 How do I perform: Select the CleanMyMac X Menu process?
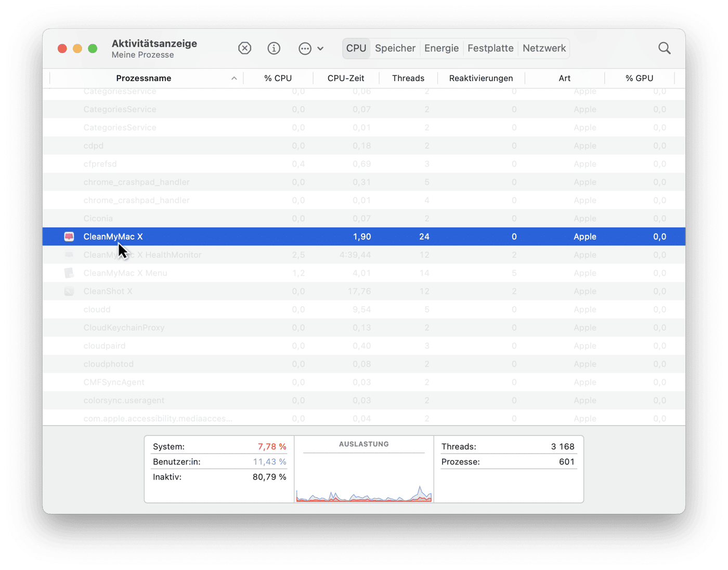364,273
